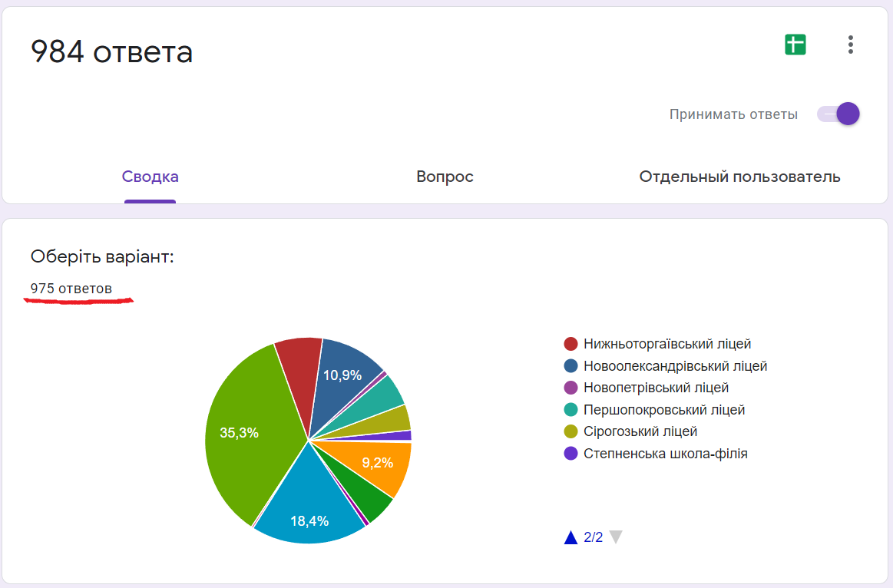Switch to the Сводка tab

point(150,177)
